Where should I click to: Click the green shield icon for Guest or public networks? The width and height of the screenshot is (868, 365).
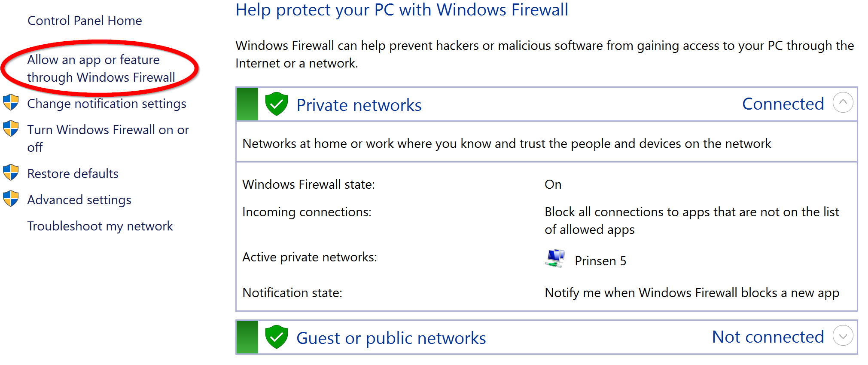[x=277, y=337]
